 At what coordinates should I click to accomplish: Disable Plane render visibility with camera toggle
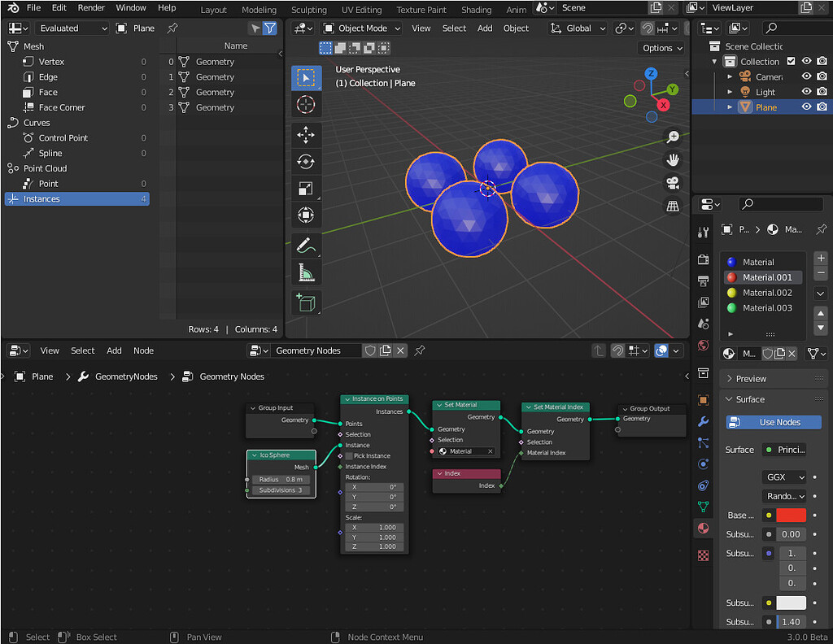822,107
